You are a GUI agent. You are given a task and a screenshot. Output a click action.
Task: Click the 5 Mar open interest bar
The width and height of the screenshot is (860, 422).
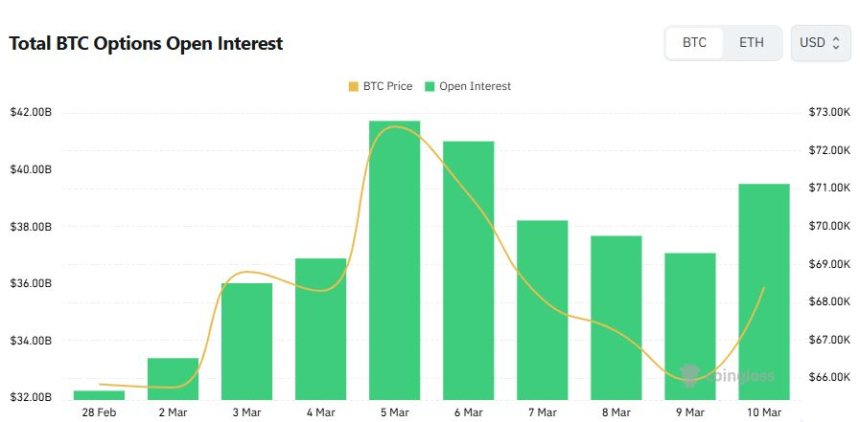[x=394, y=259]
